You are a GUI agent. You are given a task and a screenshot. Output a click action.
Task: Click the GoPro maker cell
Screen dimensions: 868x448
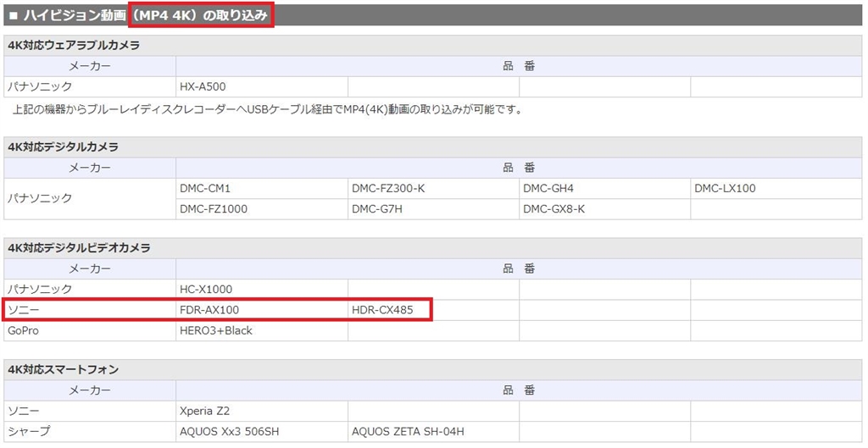(90, 331)
